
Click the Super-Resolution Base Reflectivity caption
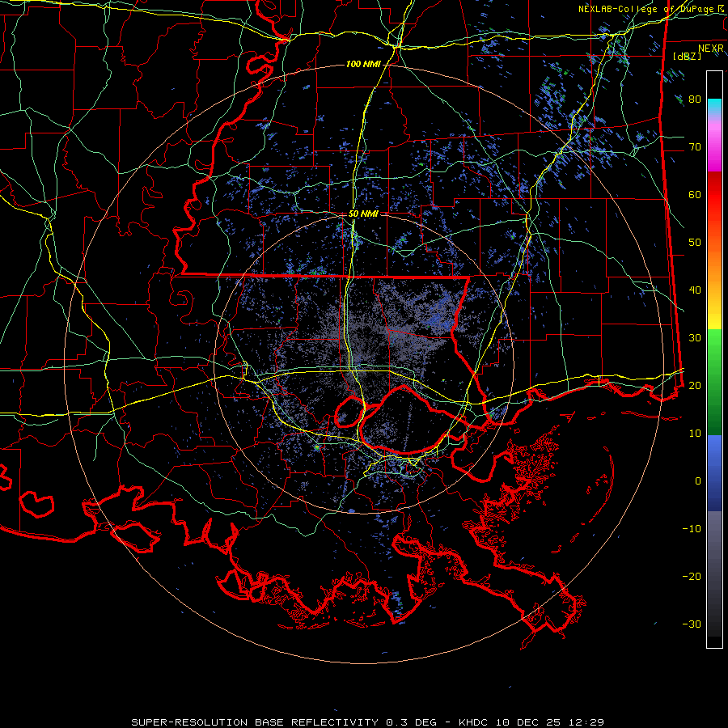[367, 722]
